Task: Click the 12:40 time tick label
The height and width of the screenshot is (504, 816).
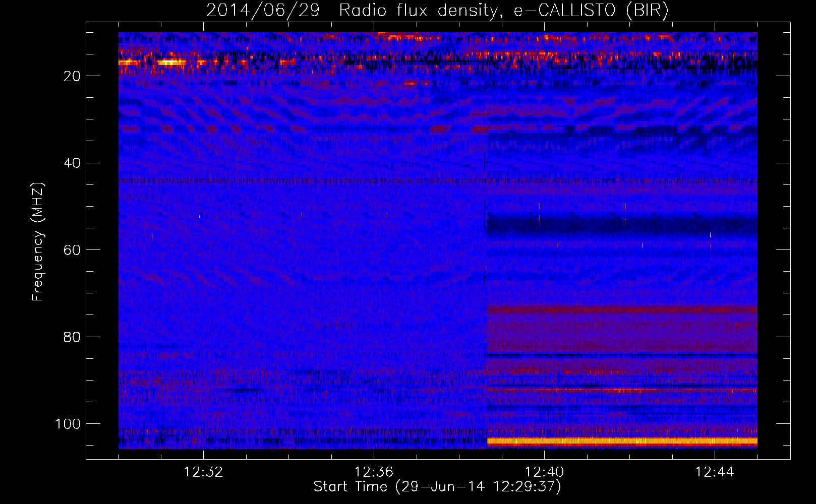Action: 544,472
